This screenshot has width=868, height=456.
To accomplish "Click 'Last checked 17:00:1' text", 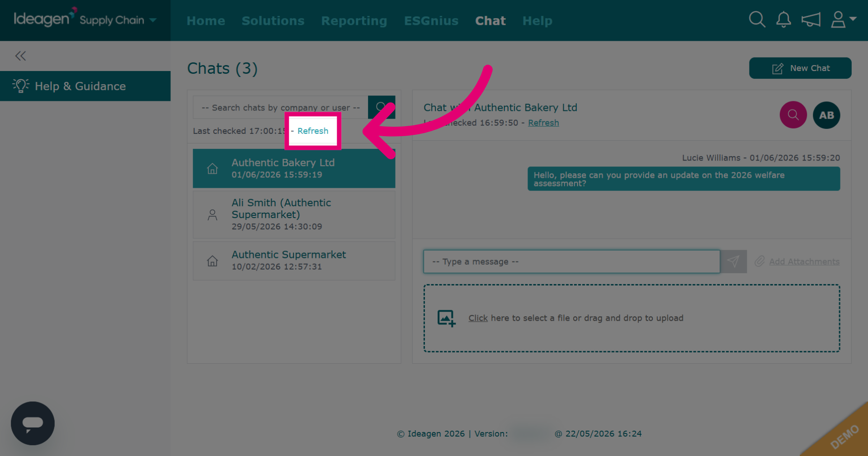I will [239, 131].
